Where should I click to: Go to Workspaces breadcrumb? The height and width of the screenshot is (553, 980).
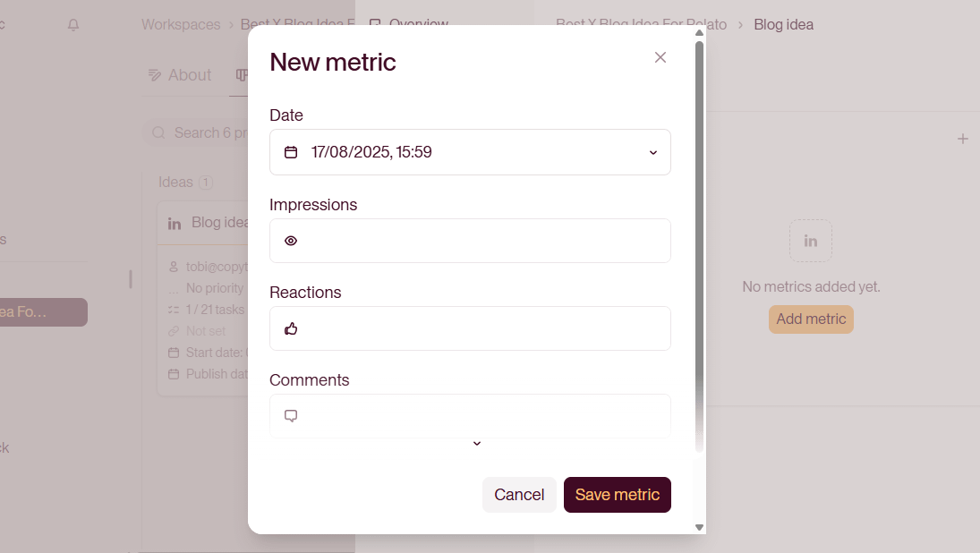point(181,25)
